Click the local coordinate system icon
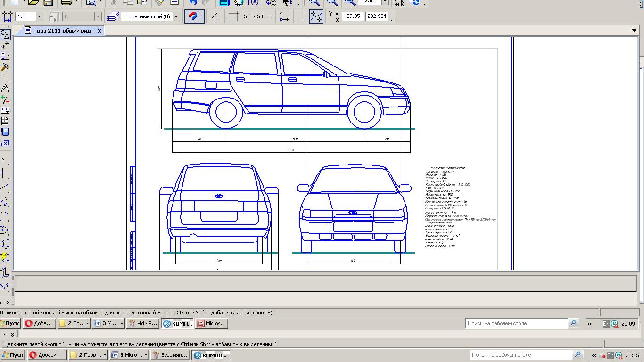Viewport: 644px width, 362px height. (284, 16)
